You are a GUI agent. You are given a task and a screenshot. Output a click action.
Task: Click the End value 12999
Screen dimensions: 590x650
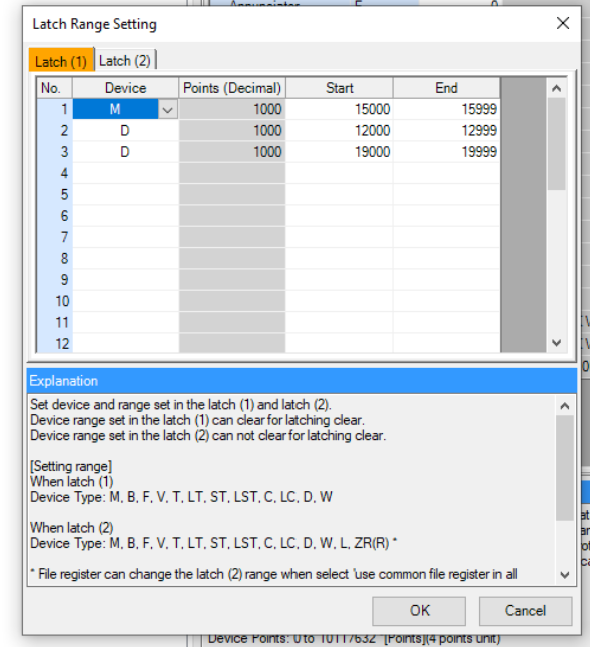tap(446, 131)
